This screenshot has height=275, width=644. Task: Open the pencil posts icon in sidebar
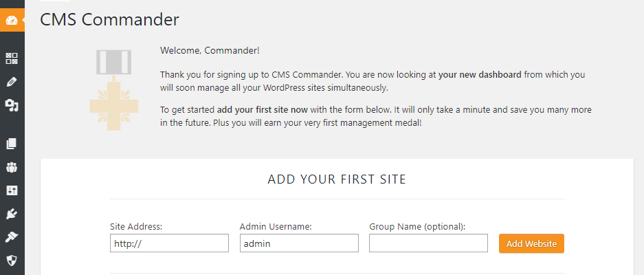coord(12,82)
